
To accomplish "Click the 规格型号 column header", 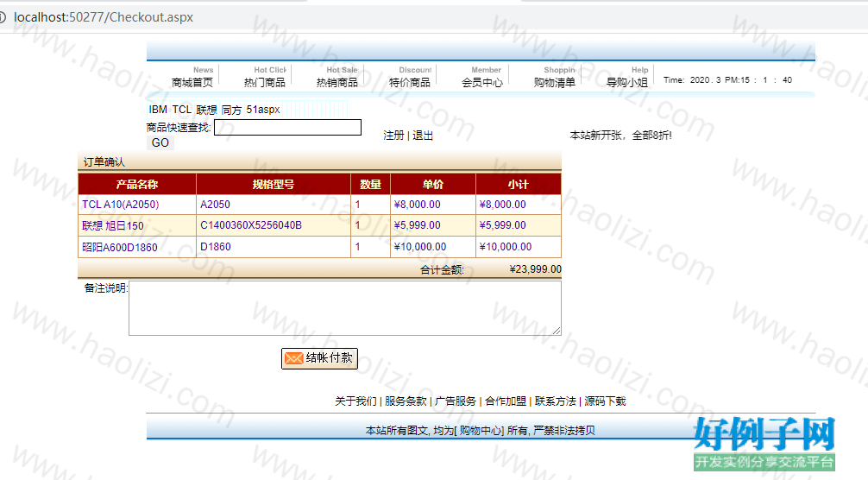I will [274, 185].
